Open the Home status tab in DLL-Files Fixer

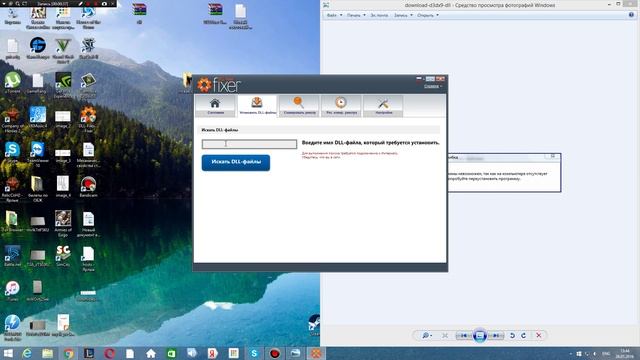coord(215,106)
